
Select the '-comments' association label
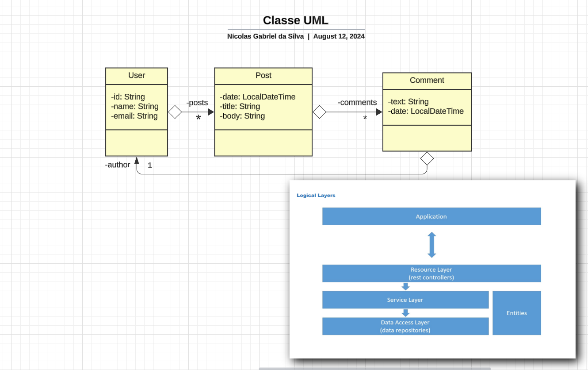click(357, 103)
